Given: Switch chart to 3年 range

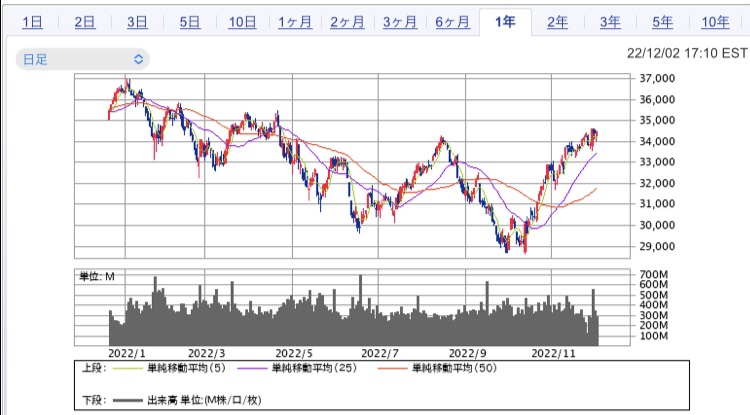Looking at the screenshot, I should (x=610, y=22).
